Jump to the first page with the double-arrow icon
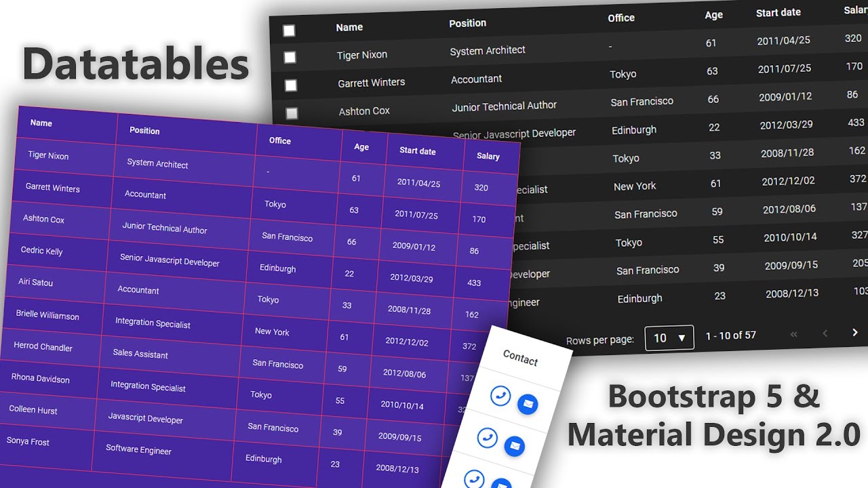 click(794, 333)
